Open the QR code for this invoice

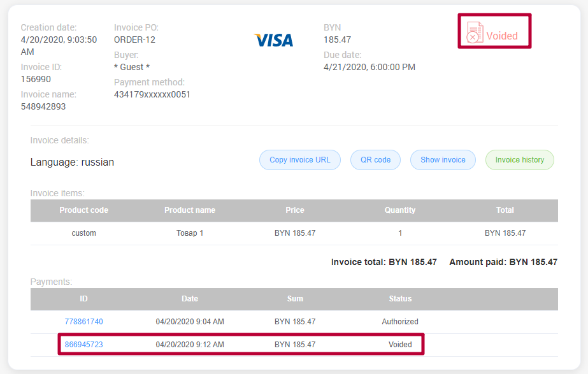375,160
